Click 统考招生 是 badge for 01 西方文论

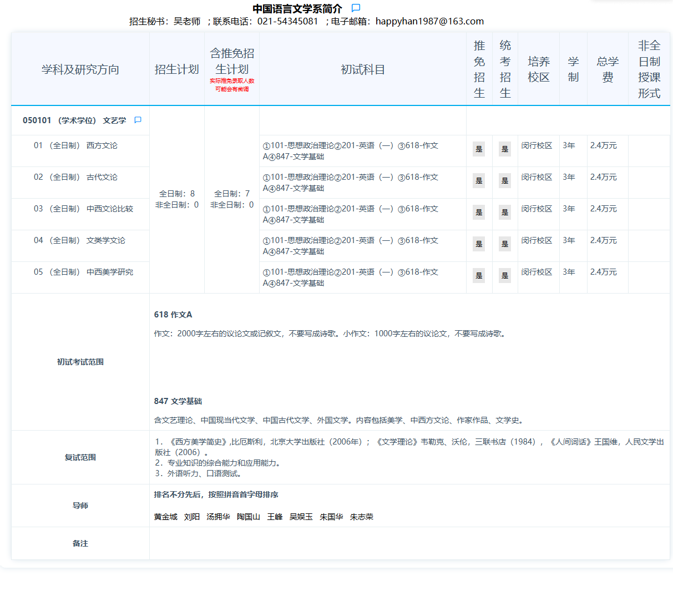point(505,149)
